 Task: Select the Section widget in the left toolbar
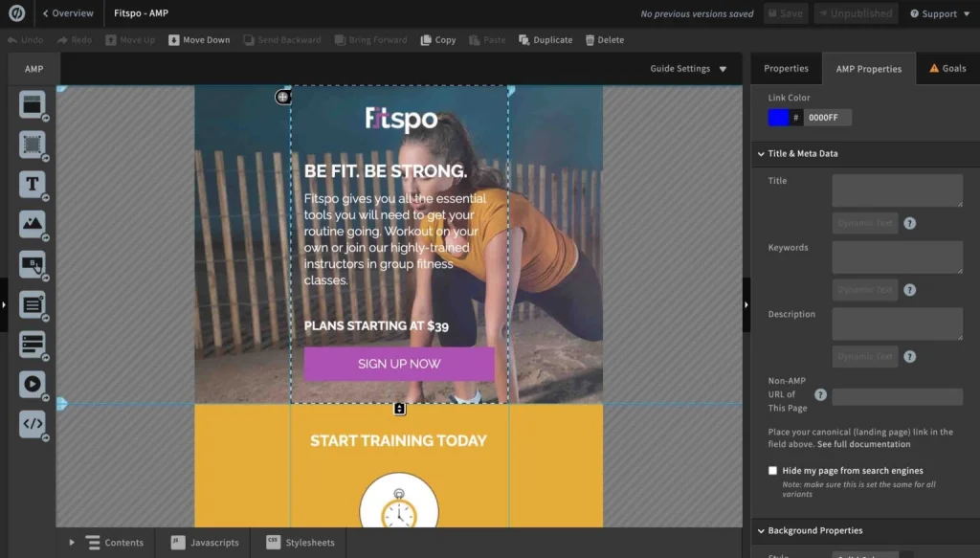[32, 104]
